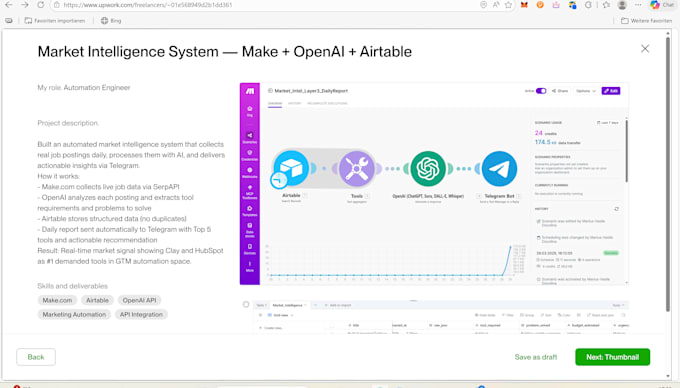Select the radio button beside the Airtable image
680x388 pixels.
(246, 304)
